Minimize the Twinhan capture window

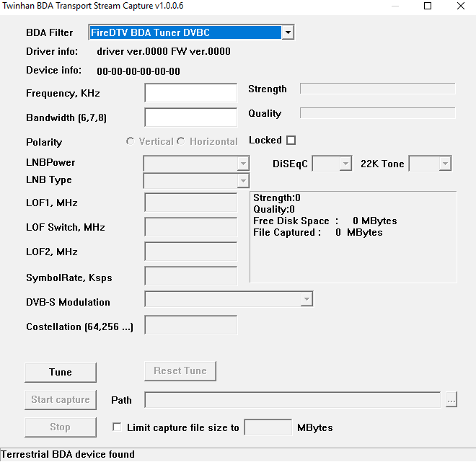pos(395,6)
